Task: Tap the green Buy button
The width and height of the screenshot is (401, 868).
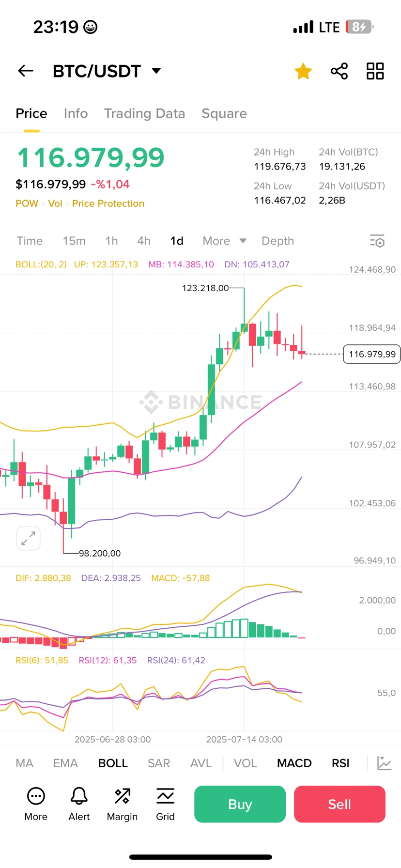Action: tap(240, 804)
